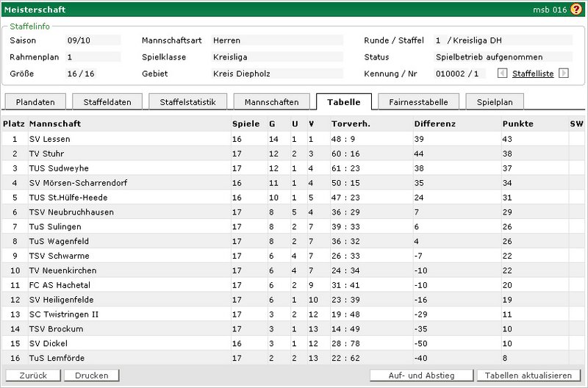
Task: Open the Staffelstatistik tab
Action: pyautogui.click(x=188, y=102)
